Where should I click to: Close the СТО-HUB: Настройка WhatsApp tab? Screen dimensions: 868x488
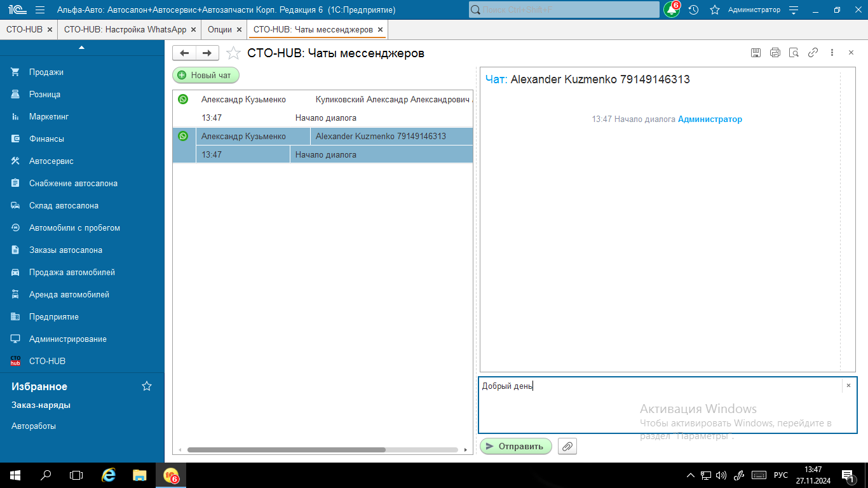tap(193, 29)
